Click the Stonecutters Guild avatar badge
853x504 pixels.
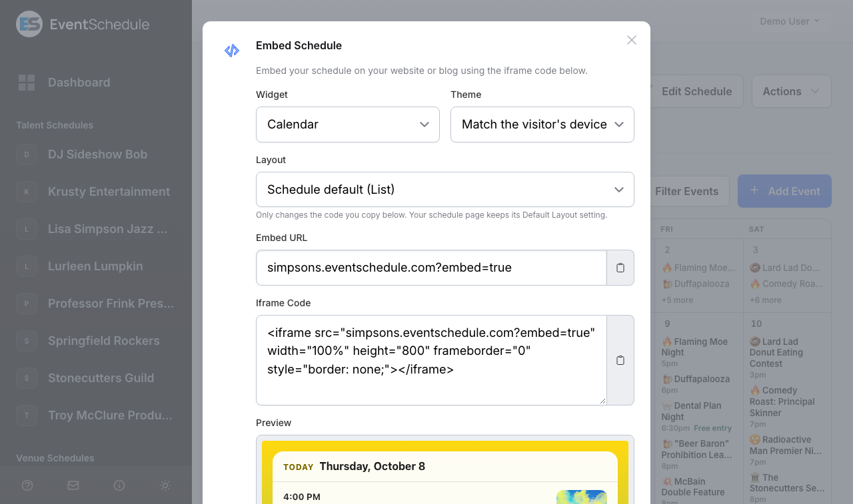point(27,378)
